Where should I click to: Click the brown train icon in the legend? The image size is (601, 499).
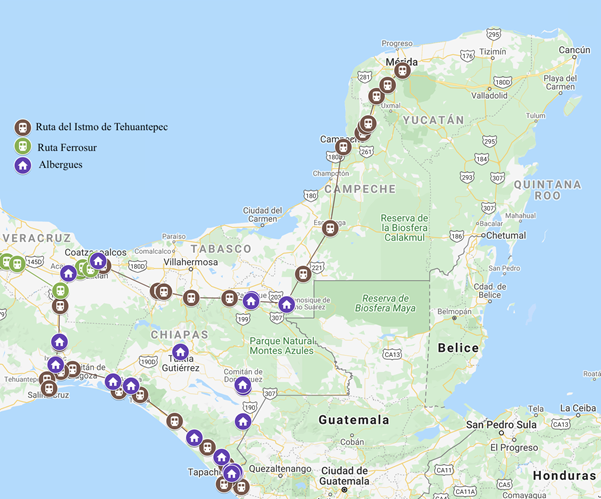22,127
